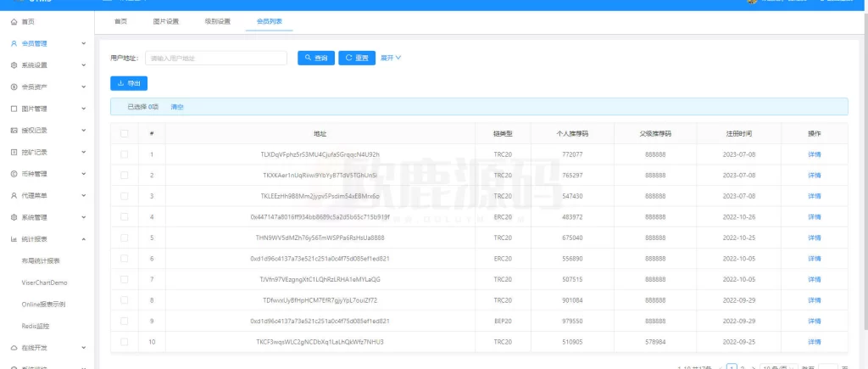Click the 注册时间 column header
The height and width of the screenshot is (369, 868).
(739, 133)
